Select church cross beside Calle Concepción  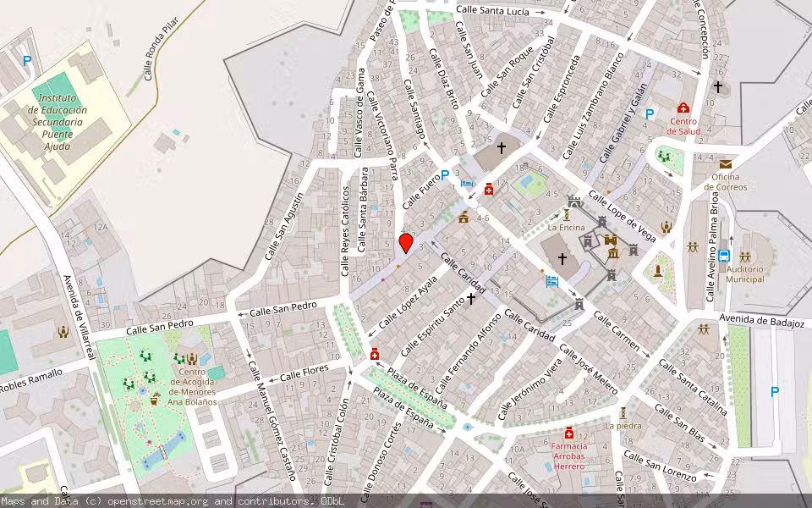(718, 86)
